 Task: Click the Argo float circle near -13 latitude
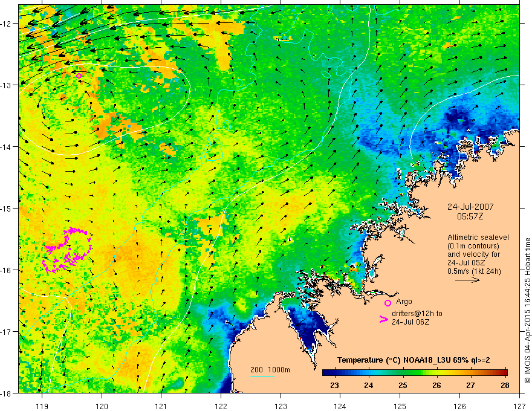(x=79, y=76)
